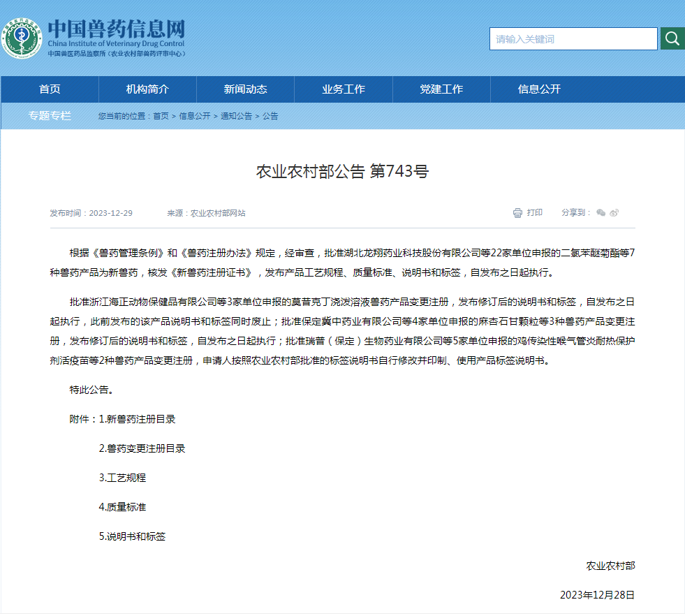Click the date 2023年12月28日
Image resolution: width=685 pixels, height=616 pixels.
coord(597,595)
